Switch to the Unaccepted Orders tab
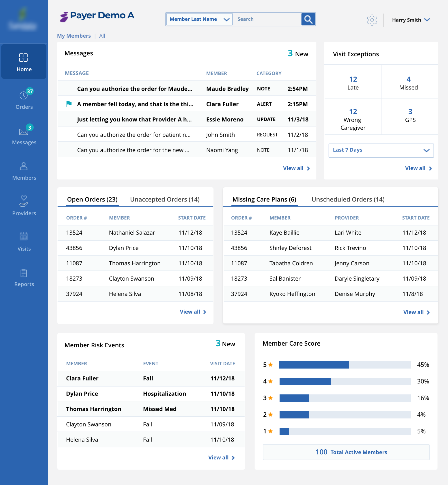448x485 pixels. pos(165,199)
